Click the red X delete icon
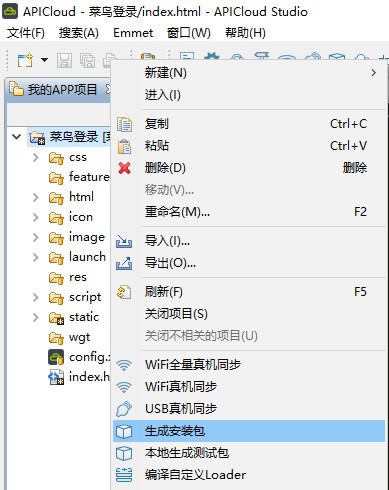Image resolution: width=389 pixels, height=490 pixels. pyautogui.click(x=124, y=168)
